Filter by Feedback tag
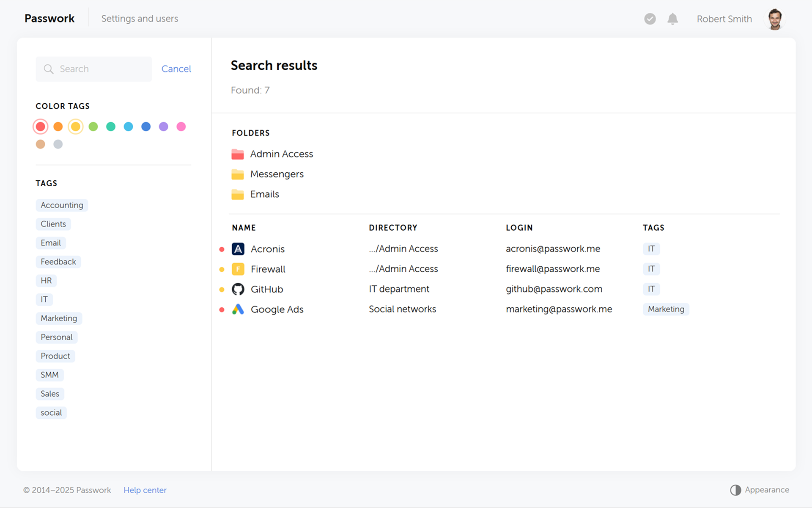Viewport: 812px width, 508px height. point(58,262)
